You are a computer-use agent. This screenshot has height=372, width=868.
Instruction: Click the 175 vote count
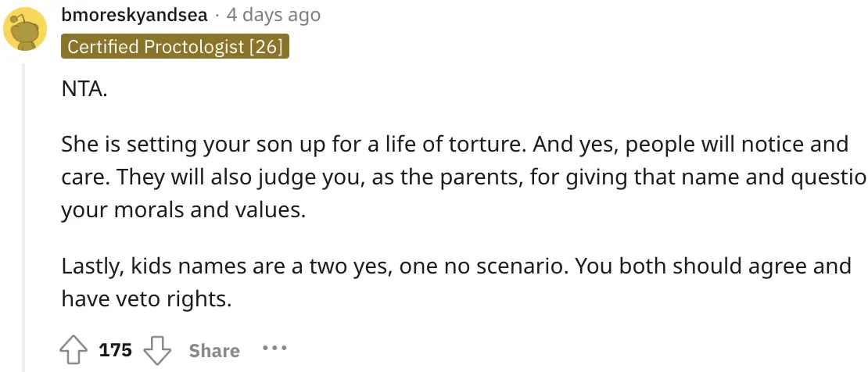[116, 350]
